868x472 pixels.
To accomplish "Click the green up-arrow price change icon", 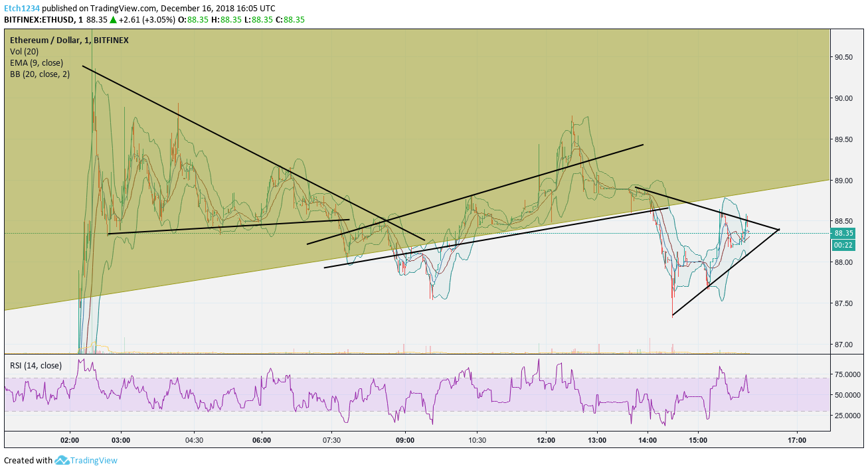I will click(x=113, y=20).
